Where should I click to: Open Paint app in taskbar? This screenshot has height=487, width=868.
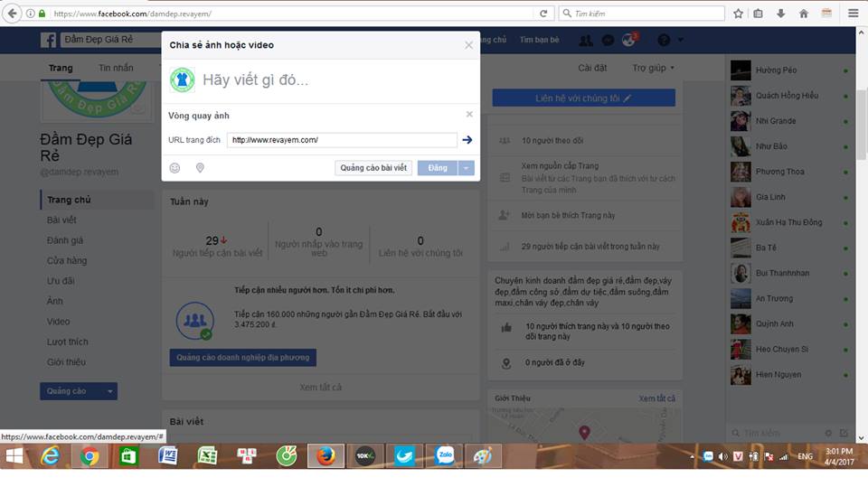(x=483, y=456)
